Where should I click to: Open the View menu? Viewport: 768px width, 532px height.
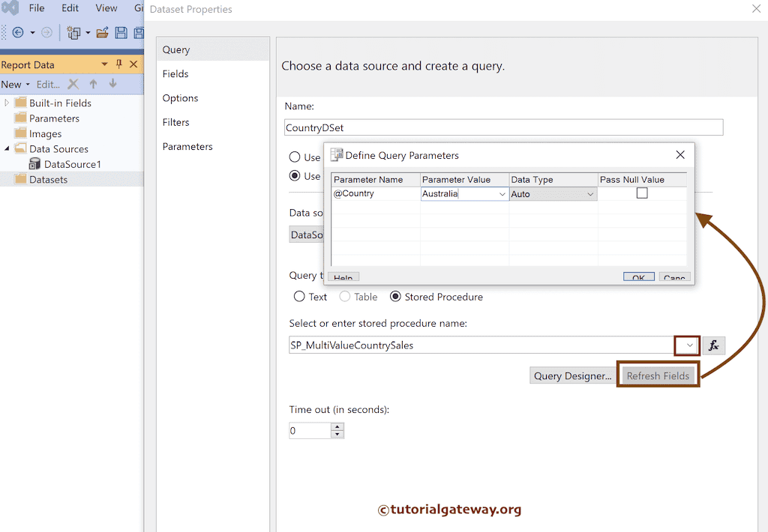click(x=106, y=8)
